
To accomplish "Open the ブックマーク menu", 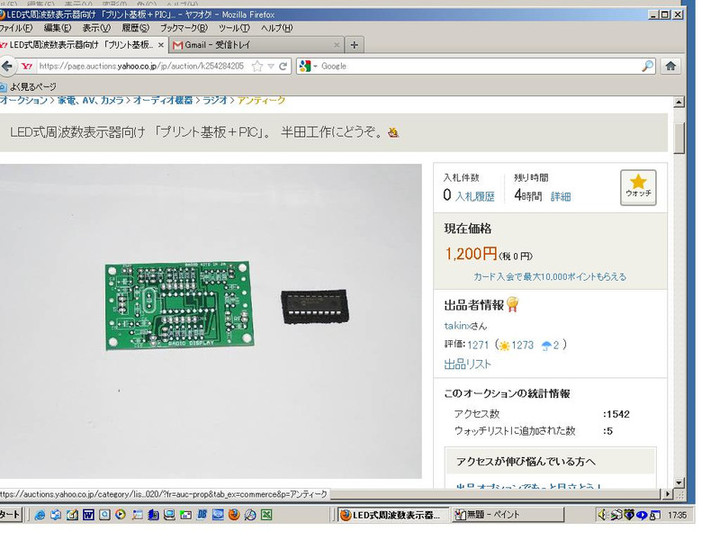I will (x=184, y=28).
